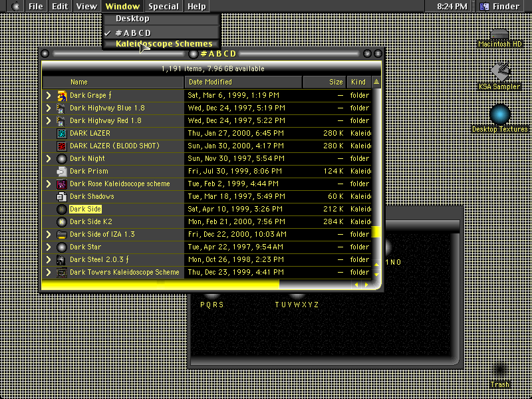532x399 pixels.
Task: Click the Dark Highway Blue 1.8 icon
Action: 61,108
